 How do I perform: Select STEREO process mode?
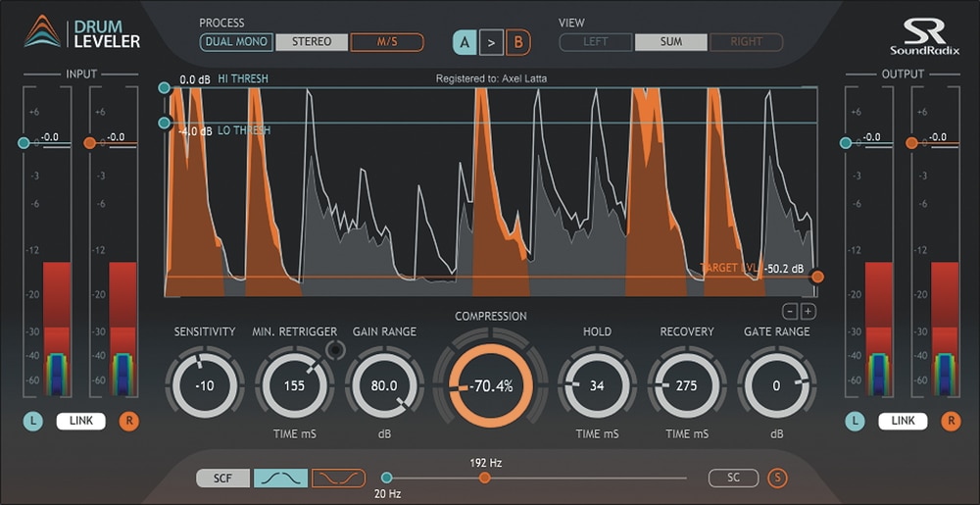312,42
